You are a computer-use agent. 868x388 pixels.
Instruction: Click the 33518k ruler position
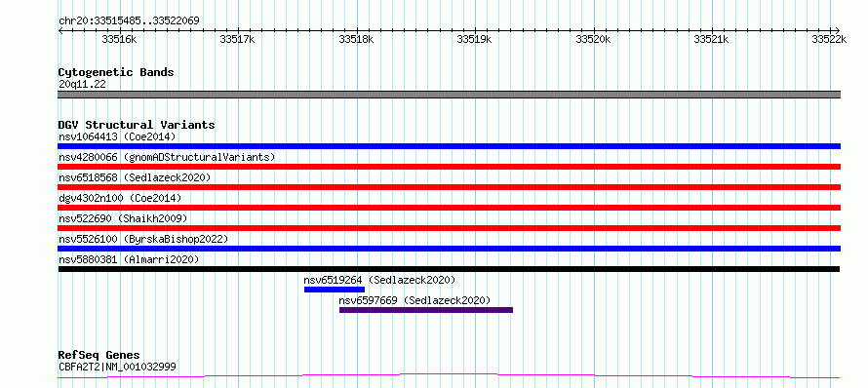pyautogui.click(x=357, y=39)
